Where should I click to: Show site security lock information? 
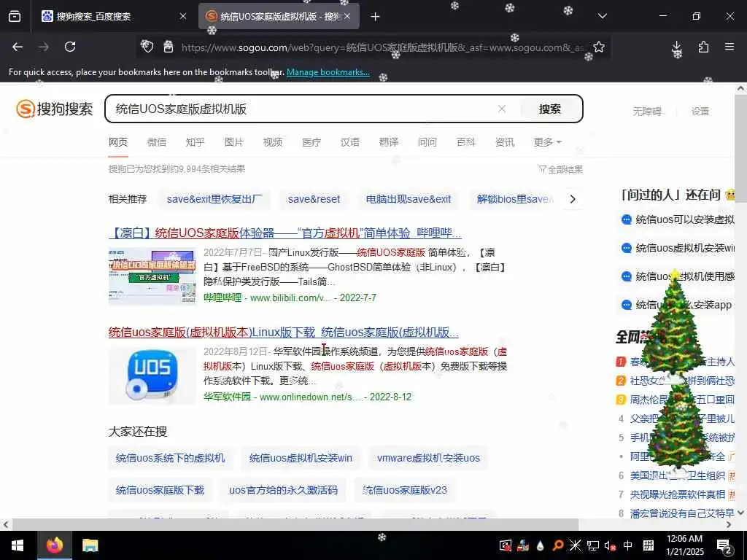[x=169, y=47]
